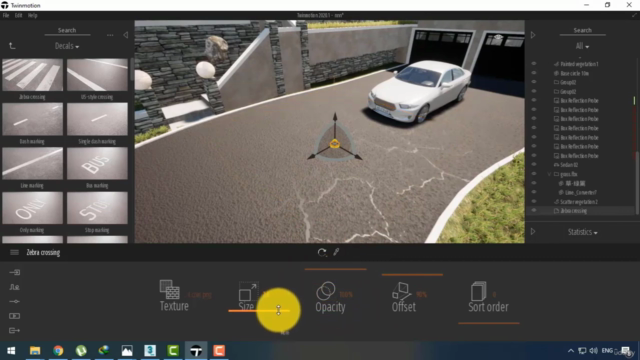The image size is (640, 360).
Task: Hide the Painted vegetation1 object
Action: (534, 64)
